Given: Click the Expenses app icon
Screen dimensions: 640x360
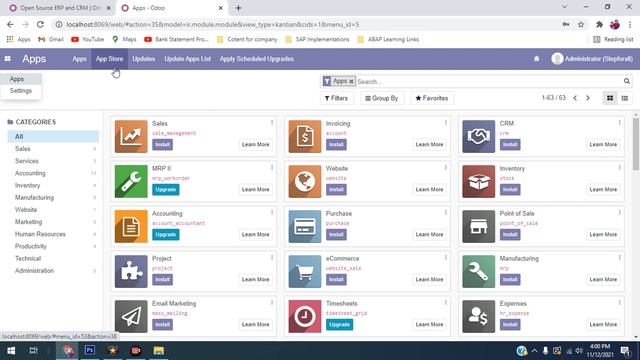Looking at the screenshot, I should pyautogui.click(x=478, y=316).
